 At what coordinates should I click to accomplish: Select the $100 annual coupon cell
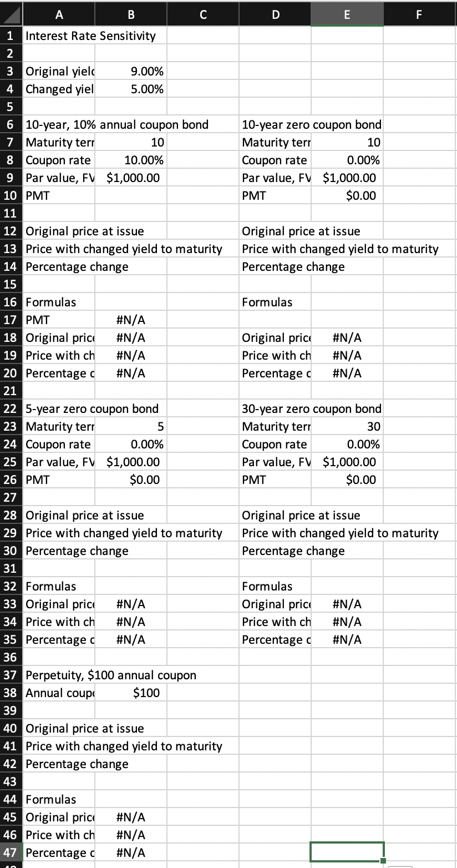[x=131, y=692]
